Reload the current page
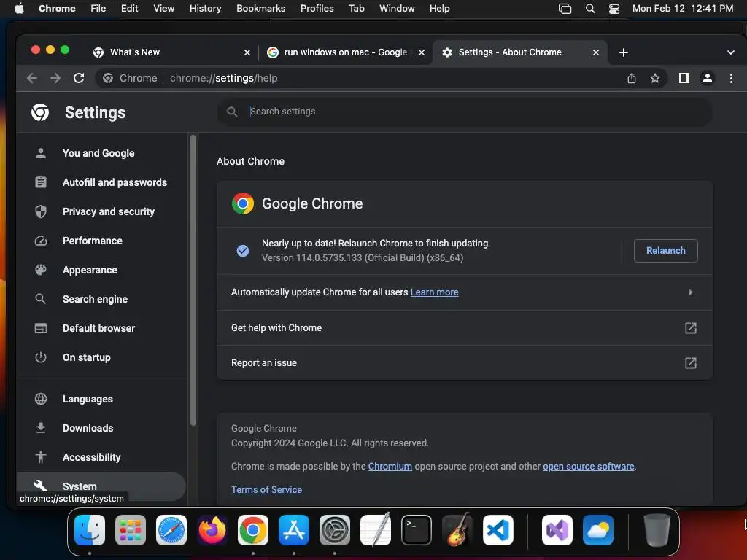Viewport: 747px width, 560px height. pos(79,78)
